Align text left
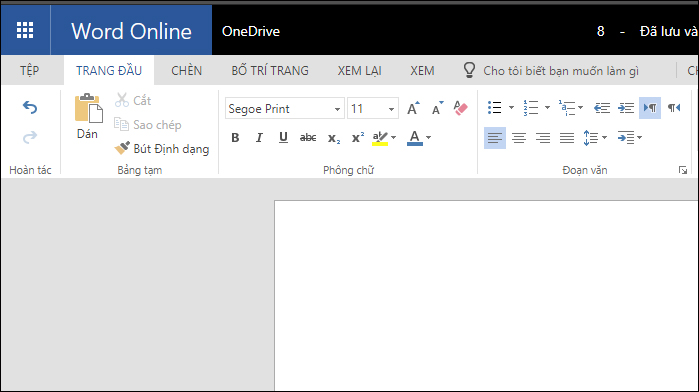699x392 pixels. [495, 138]
